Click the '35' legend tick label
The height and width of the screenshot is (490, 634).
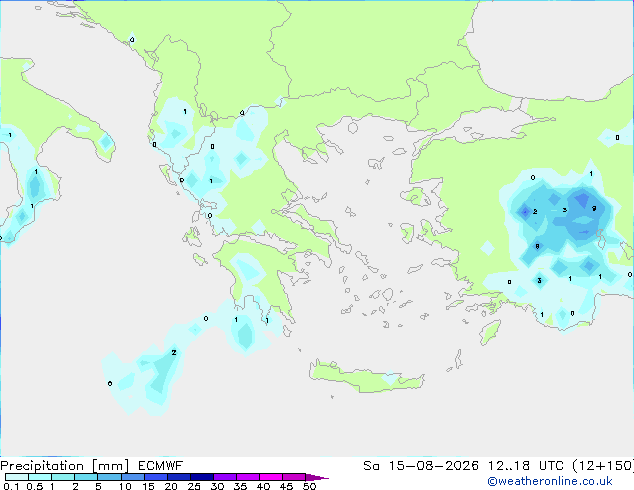click(x=240, y=486)
